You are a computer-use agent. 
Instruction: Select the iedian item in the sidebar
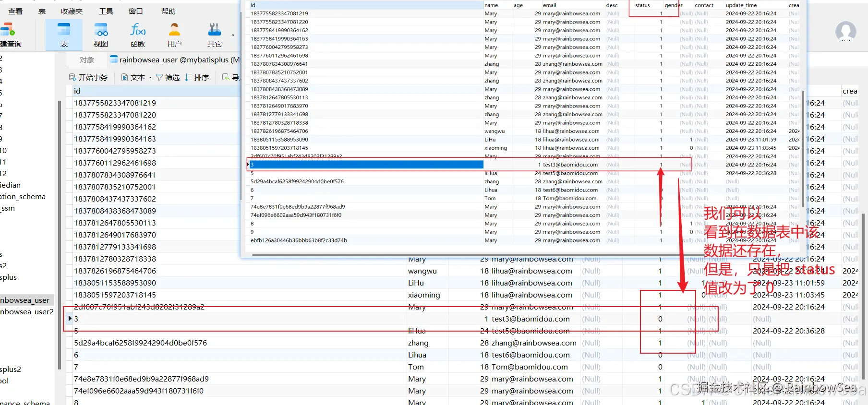11,185
